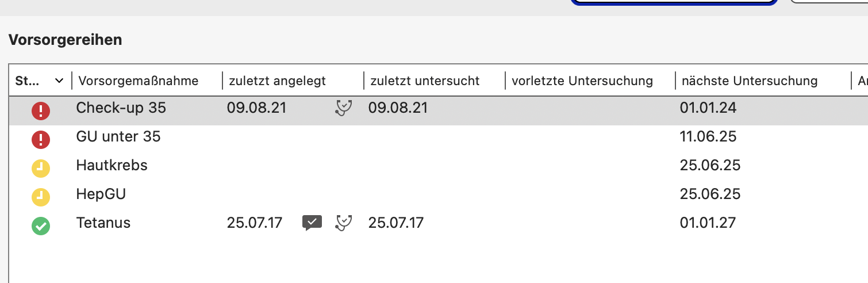Click stethoscope icon in Tetanus row
Screen dimensions: 868x283
point(344,223)
